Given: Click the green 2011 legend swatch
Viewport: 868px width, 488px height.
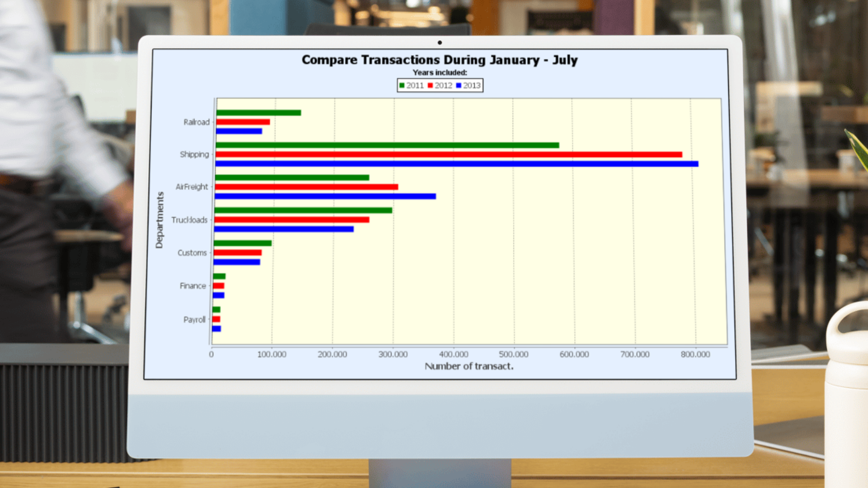Looking at the screenshot, I should (x=401, y=85).
